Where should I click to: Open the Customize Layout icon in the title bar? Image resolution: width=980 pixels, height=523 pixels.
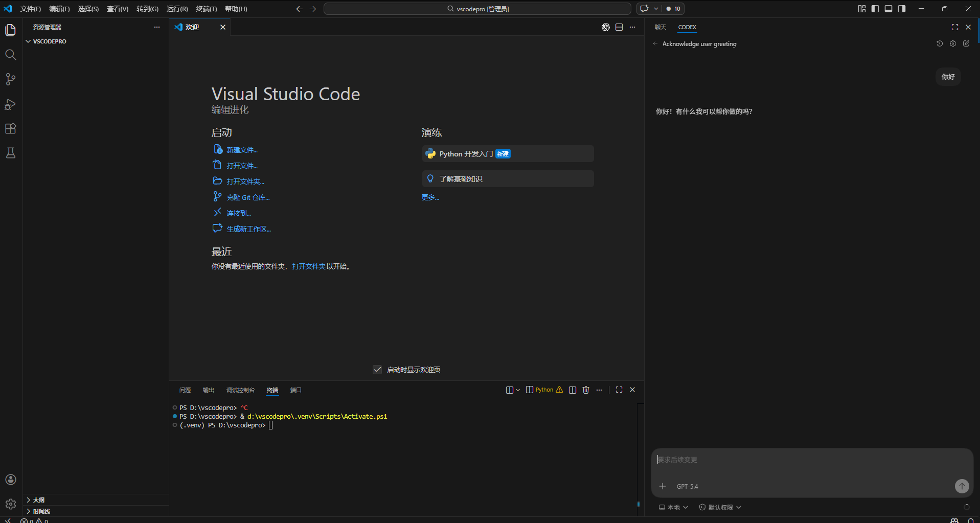tap(862, 9)
